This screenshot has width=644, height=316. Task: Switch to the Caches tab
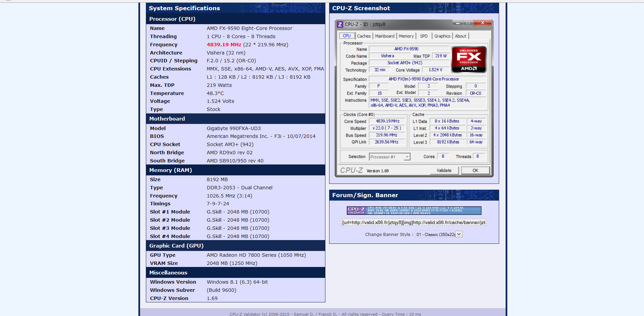364,36
